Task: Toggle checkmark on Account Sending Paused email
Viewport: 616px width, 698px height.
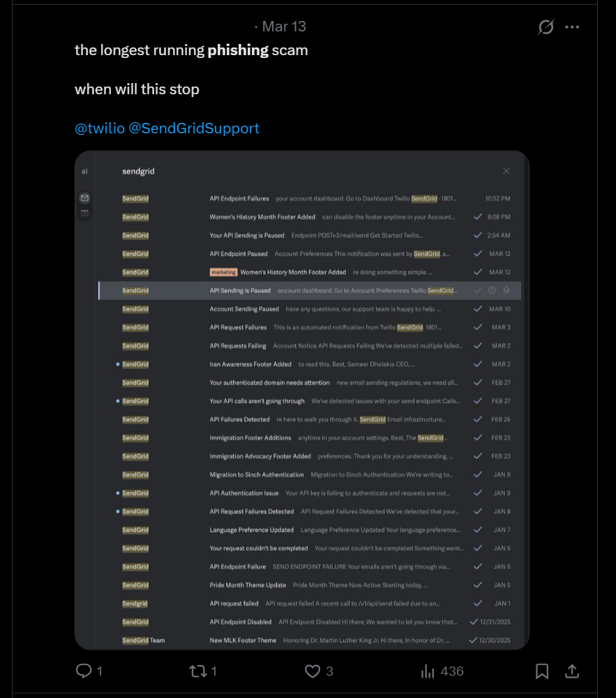Action: point(478,309)
